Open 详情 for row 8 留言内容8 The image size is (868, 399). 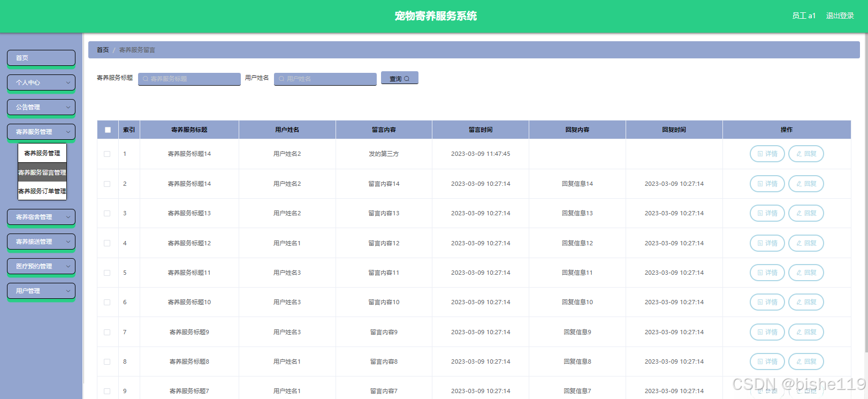tap(767, 362)
